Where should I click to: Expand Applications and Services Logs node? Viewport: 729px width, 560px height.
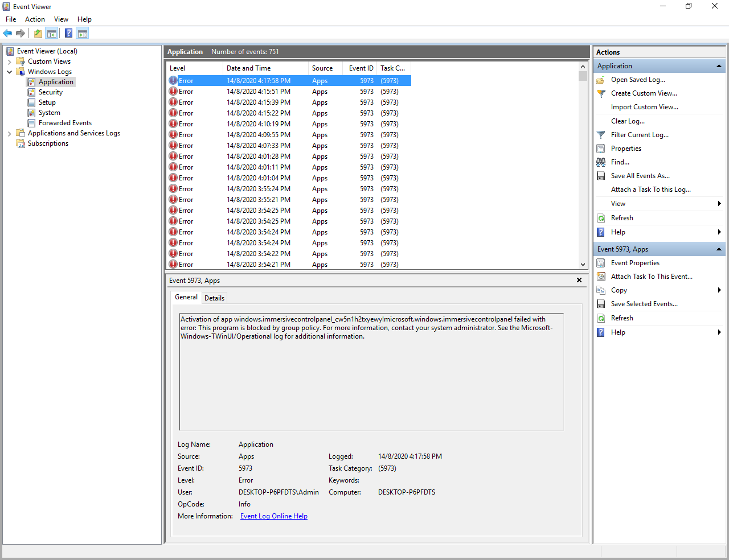[x=9, y=133]
